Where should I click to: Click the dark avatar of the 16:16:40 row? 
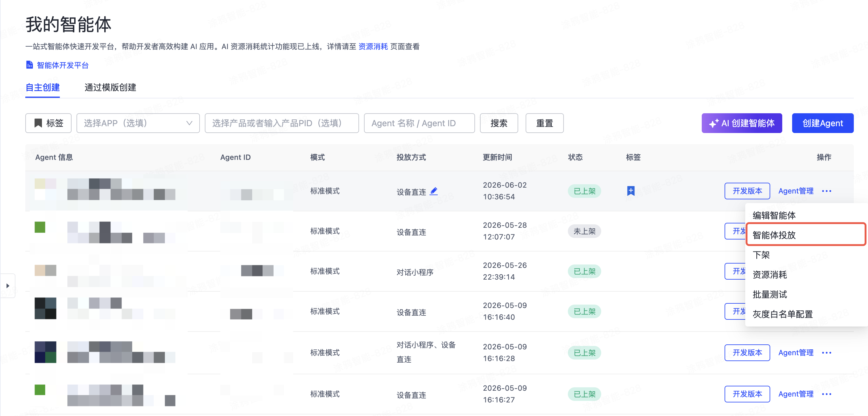45,308
